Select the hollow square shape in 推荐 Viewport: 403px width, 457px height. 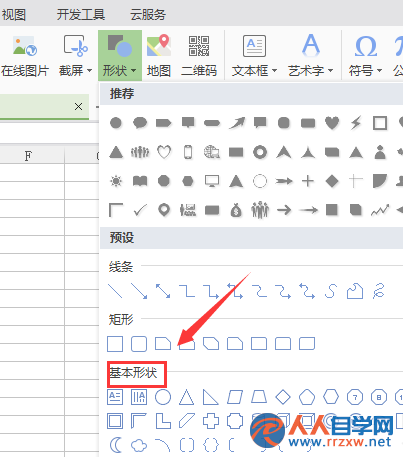(380, 123)
